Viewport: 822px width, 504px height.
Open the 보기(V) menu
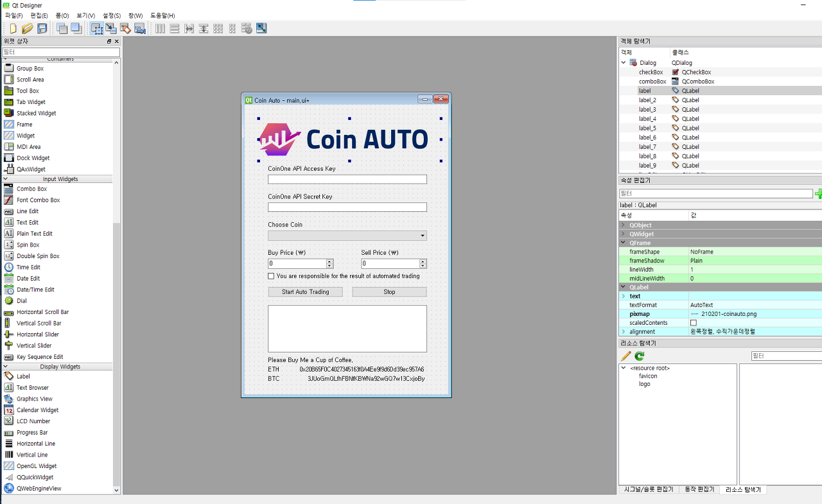pos(85,15)
